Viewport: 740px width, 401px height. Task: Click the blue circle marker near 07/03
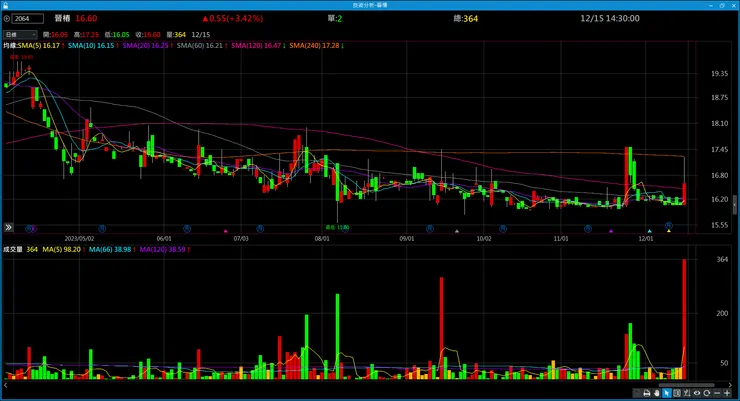(x=260, y=229)
